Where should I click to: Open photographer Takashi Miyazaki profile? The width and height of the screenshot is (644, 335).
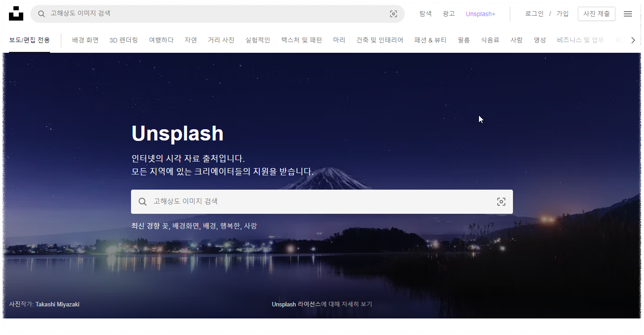click(58, 305)
